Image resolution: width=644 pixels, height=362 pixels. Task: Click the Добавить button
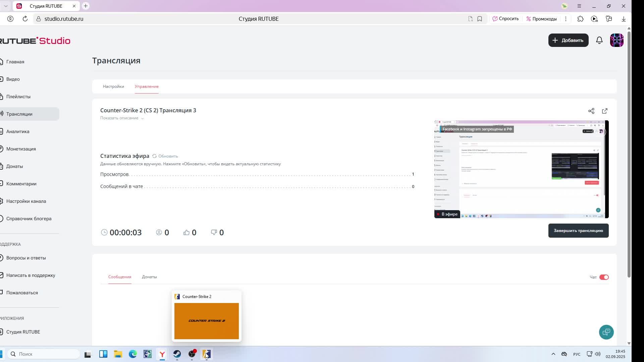[x=568, y=40]
